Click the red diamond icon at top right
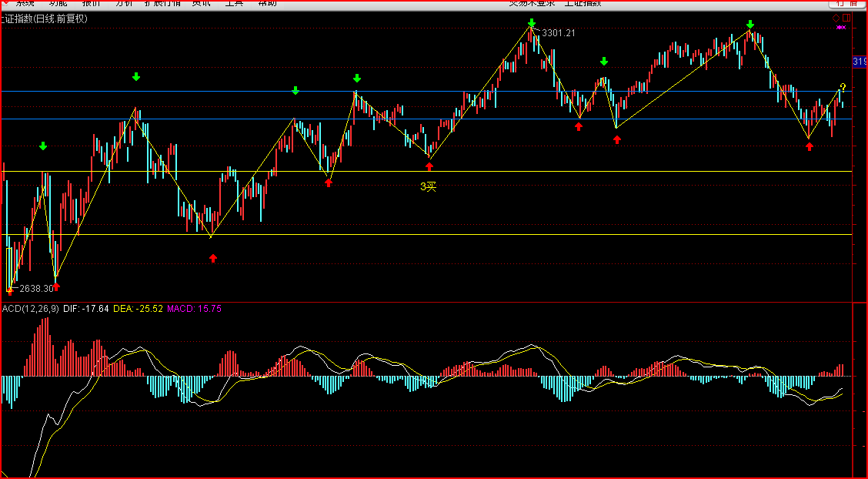Screen dimensions: 868x479 coord(836,18)
